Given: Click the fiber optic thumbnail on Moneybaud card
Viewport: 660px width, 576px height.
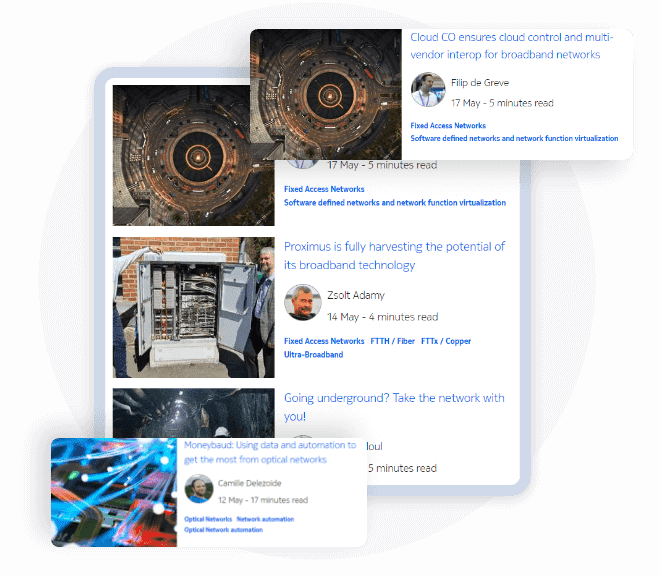Looking at the screenshot, I should 115,492.
